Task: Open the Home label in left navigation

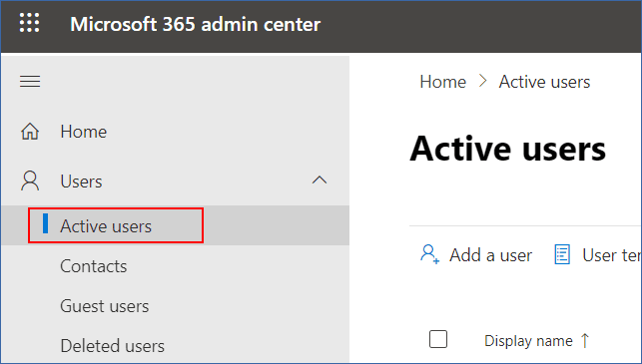Action: click(x=84, y=132)
